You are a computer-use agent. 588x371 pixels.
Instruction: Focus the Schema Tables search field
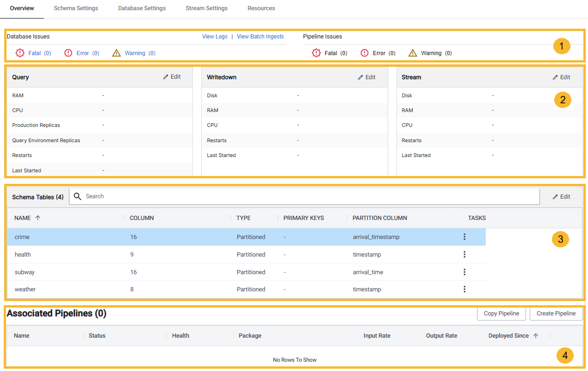click(304, 196)
